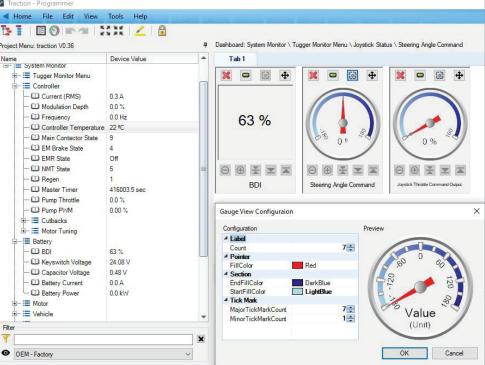Open the green gauge dashboard toolbar icon
This screenshot has width=485, height=365.
(x=54, y=31)
